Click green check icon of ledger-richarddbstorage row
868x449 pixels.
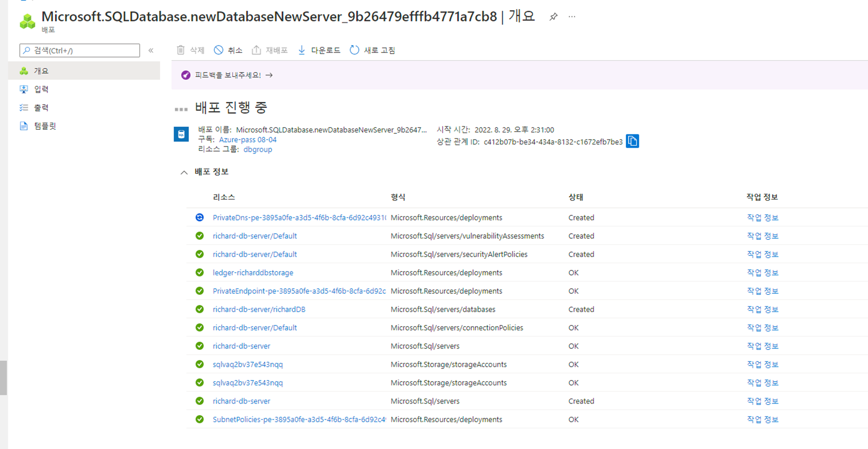(200, 272)
